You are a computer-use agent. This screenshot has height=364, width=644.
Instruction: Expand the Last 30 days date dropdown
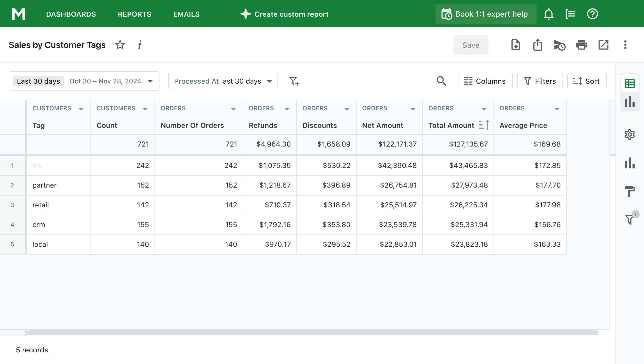tap(150, 81)
